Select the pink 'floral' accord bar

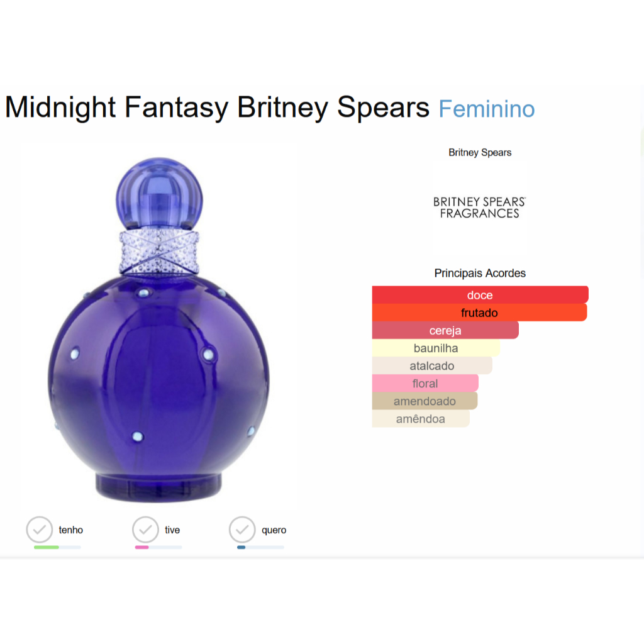(x=425, y=383)
